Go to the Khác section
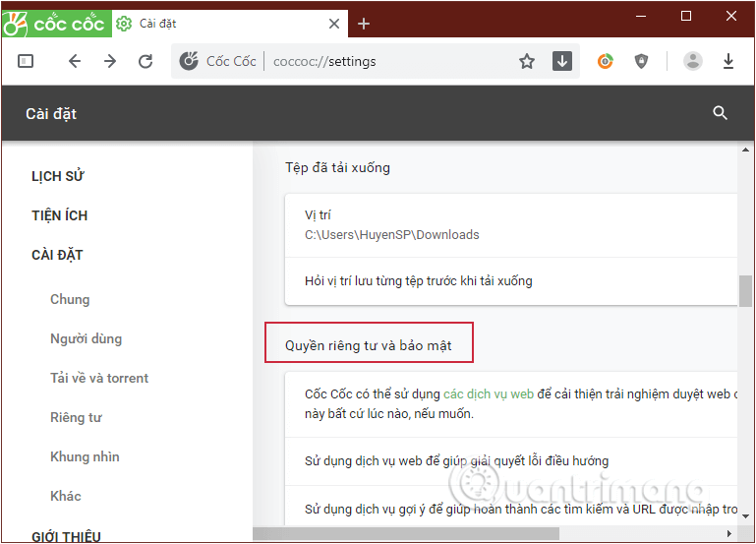This screenshot has width=756, height=544. 66,496
